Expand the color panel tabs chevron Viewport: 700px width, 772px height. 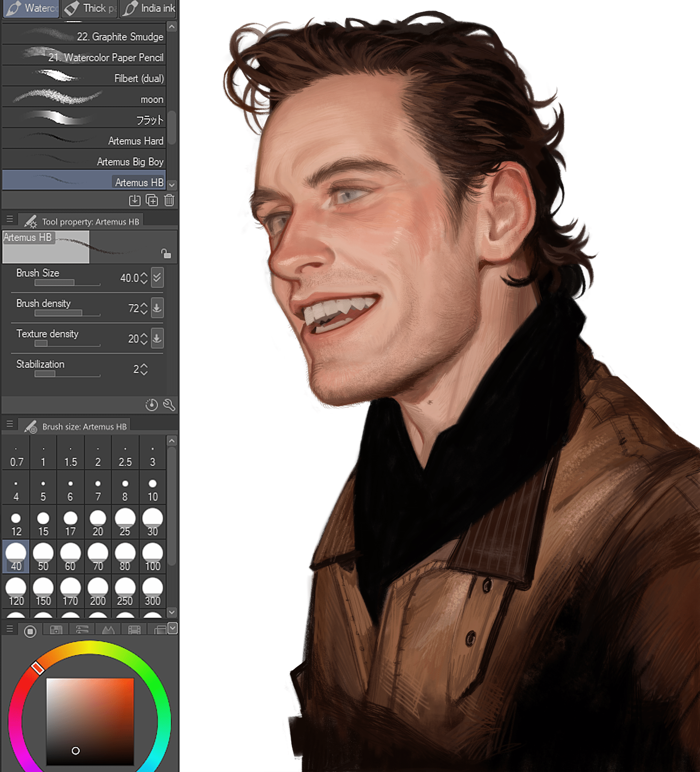coord(173,628)
